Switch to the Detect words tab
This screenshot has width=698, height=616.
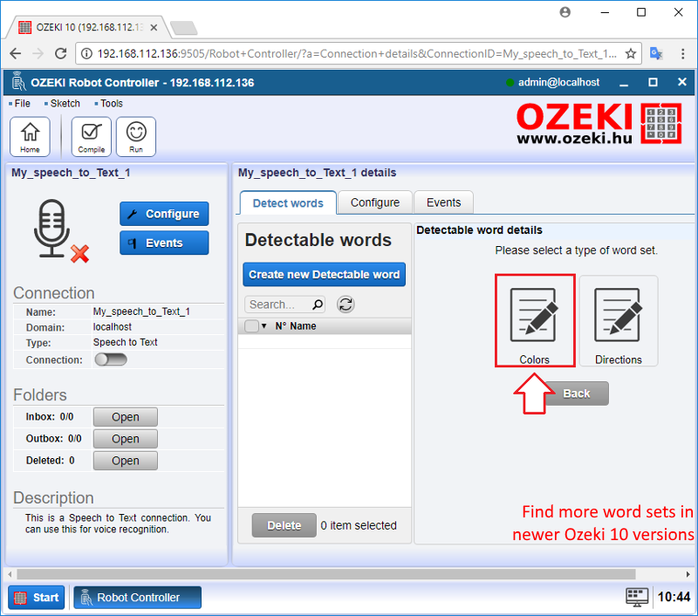point(288,203)
